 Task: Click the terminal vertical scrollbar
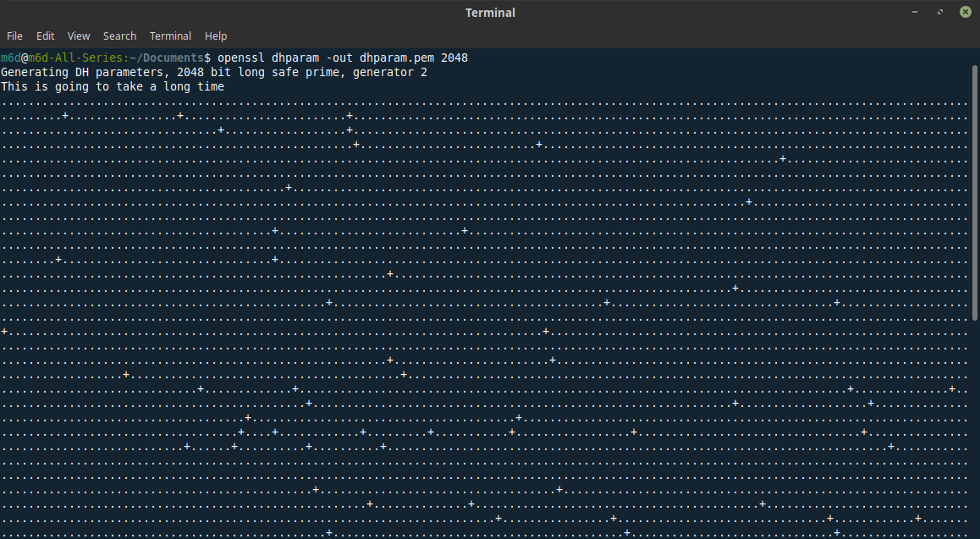click(x=975, y=193)
